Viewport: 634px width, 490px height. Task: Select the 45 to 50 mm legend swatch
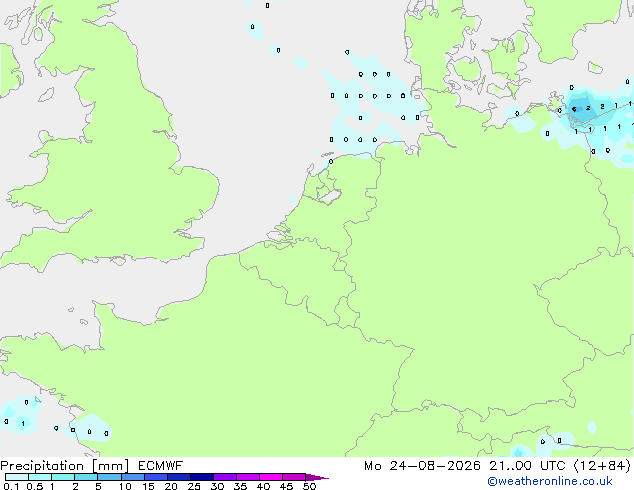pyautogui.click(x=294, y=477)
